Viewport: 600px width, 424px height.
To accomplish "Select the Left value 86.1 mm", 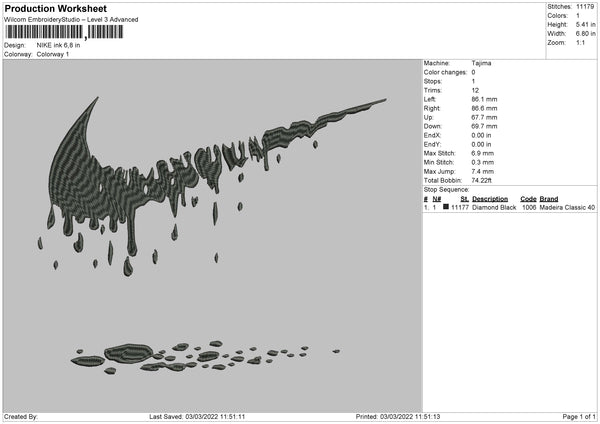I will click(x=484, y=99).
